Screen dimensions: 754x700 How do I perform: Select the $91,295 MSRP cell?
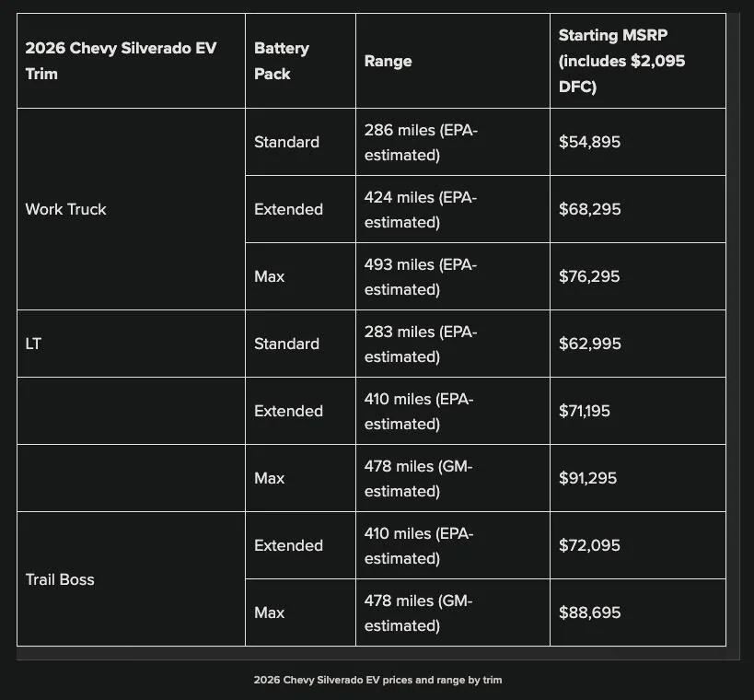[x=638, y=478]
